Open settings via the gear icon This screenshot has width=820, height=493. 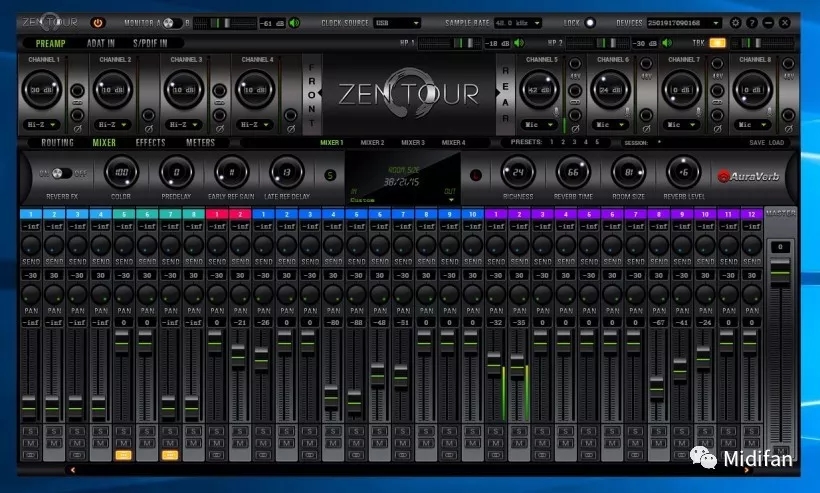(736, 22)
